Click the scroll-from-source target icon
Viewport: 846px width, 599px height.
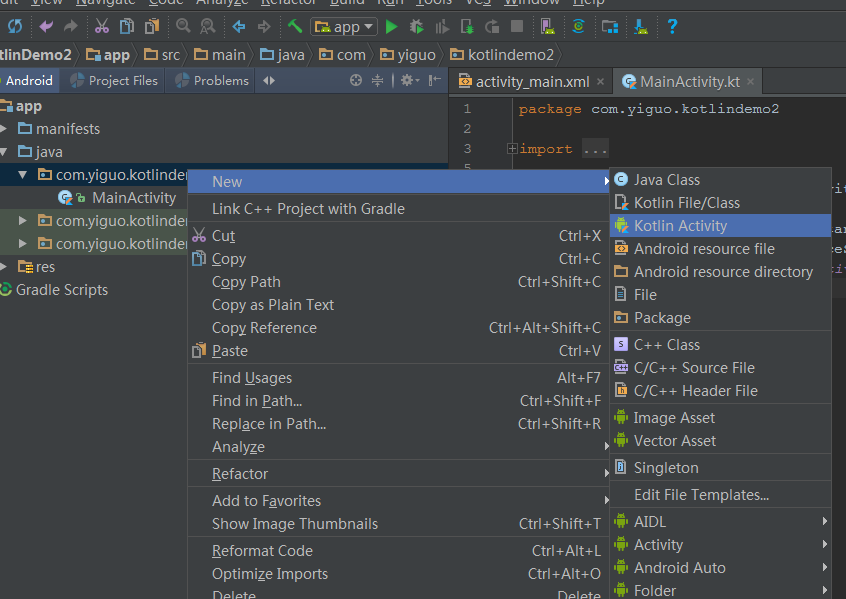pos(356,80)
